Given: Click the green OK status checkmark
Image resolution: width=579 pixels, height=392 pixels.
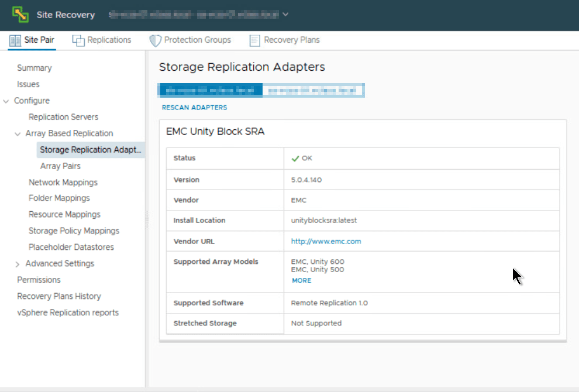Looking at the screenshot, I should point(295,159).
